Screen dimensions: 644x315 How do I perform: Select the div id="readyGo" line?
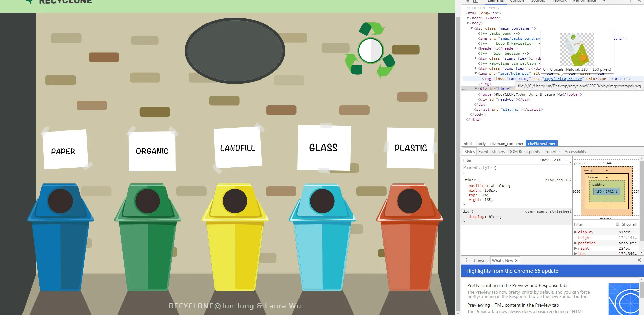(x=505, y=99)
